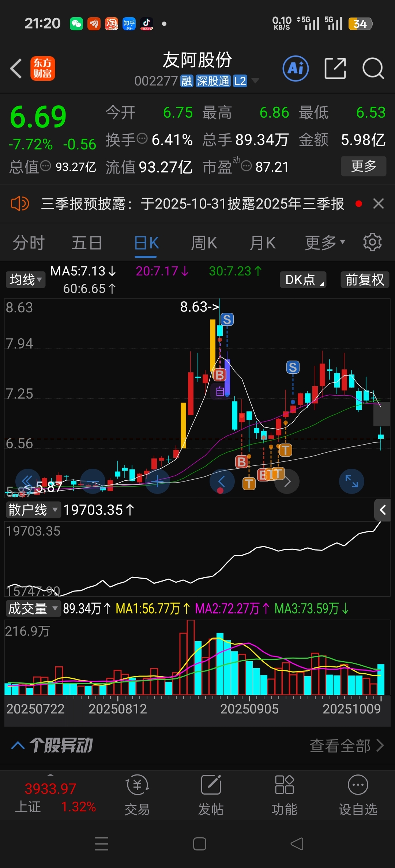Tap the 交易 trade icon
This screenshot has height=868, width=395.
pos(137,795)
